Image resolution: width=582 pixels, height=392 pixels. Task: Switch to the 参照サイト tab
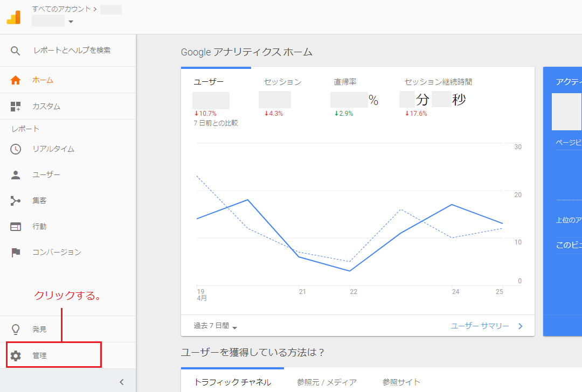[401, 382]
